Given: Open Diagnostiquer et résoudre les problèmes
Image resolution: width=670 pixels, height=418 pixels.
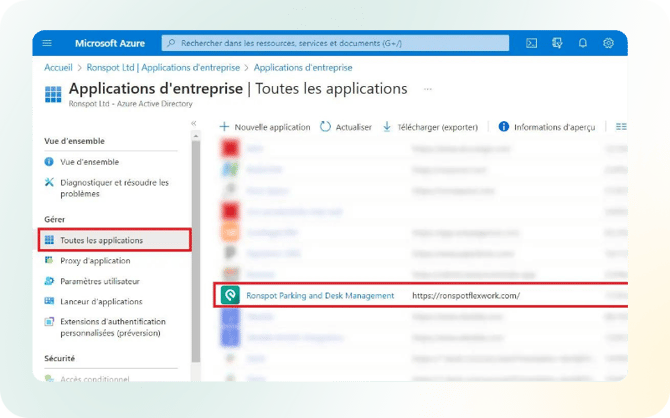Looking at the screenshot, I should tap(114, 188).
